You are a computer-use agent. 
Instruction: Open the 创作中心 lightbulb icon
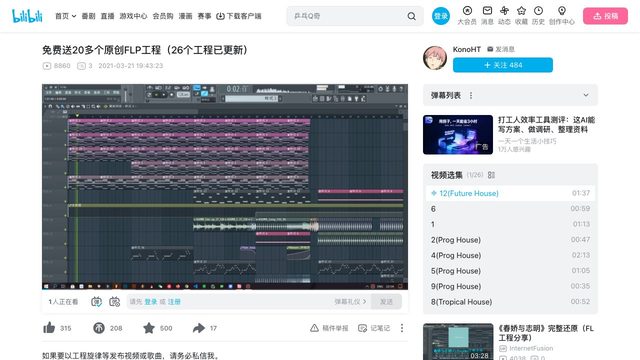click(x=562, y=11)
